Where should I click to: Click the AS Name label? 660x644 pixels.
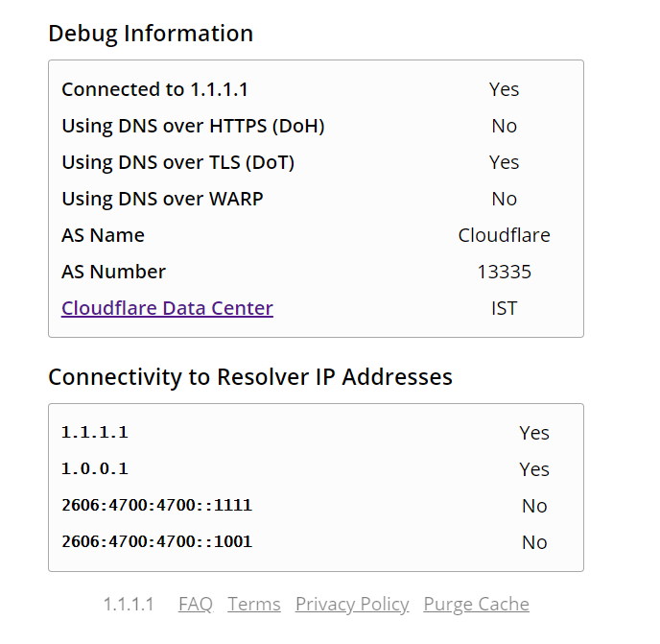point(103,235)
